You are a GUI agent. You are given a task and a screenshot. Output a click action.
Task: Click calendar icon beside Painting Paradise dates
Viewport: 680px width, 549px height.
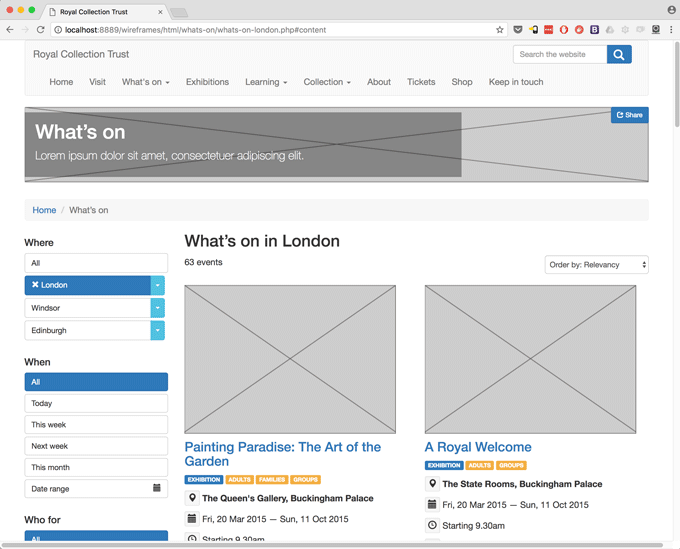(x=192, y=518)
